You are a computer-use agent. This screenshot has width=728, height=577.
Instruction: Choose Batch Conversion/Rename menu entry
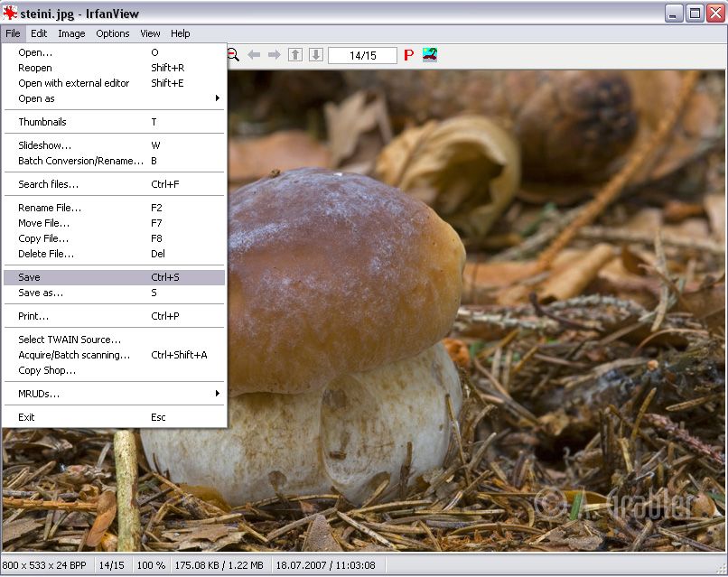coord(81,161)
